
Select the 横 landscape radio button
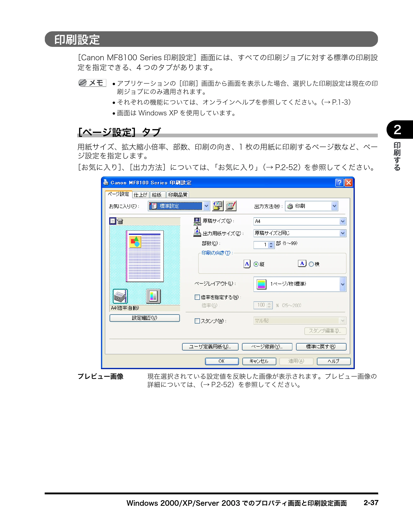pos(311,264)
